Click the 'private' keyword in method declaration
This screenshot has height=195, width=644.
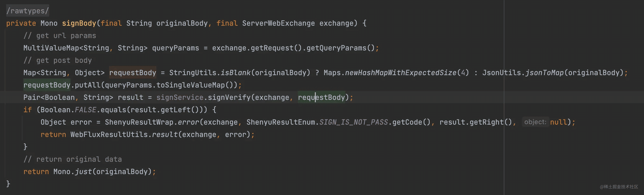coord(21,23)
